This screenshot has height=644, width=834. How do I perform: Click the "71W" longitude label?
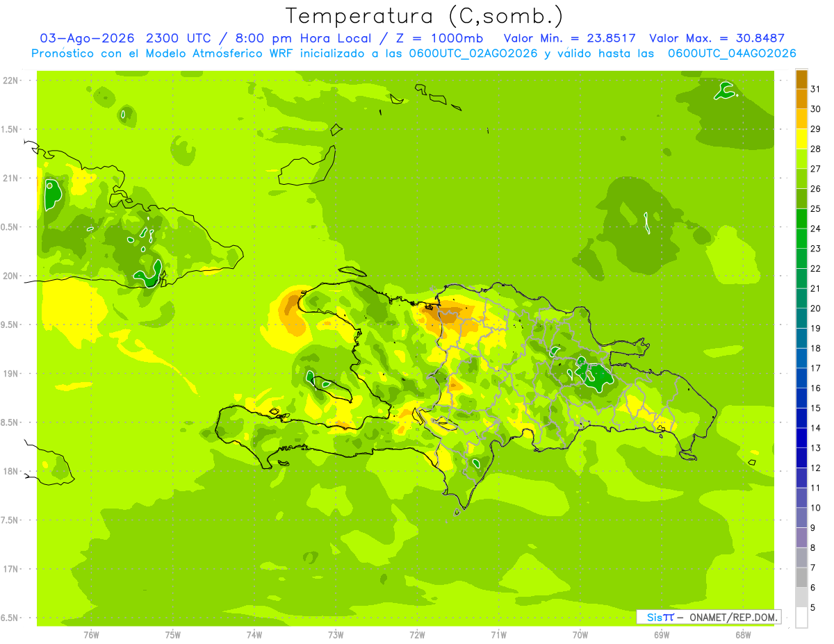pyautogui.click(x=498, y=634)
